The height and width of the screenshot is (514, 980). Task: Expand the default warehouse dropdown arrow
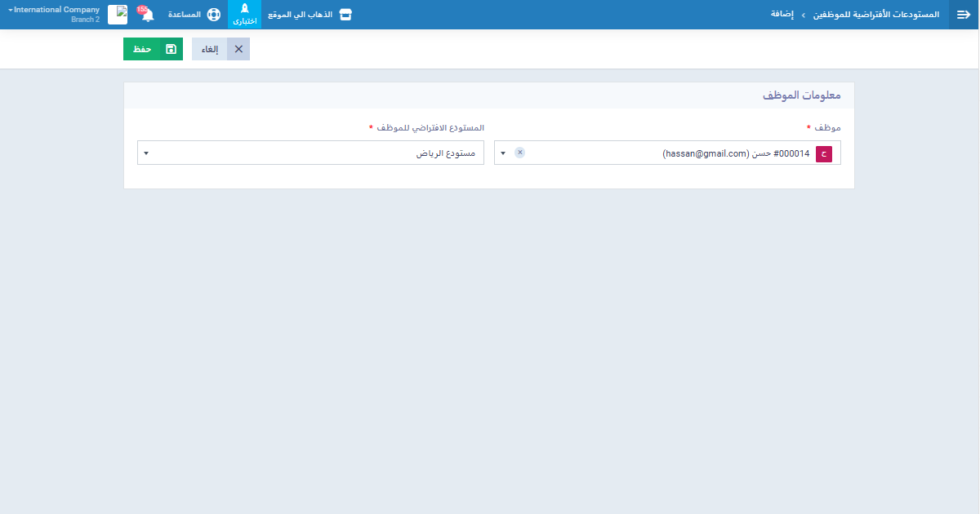145,153
